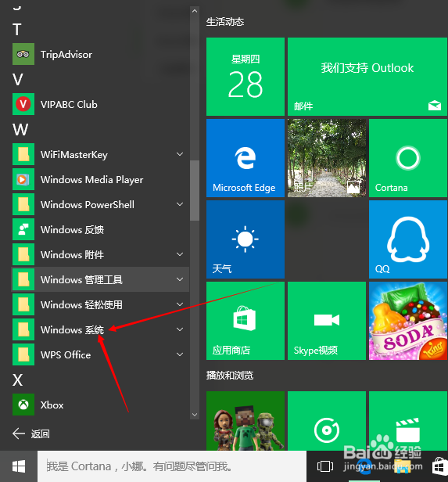Open the Windows Media Player entry
Viewport: 448px width, 482px height.
[x=100, y=179]
